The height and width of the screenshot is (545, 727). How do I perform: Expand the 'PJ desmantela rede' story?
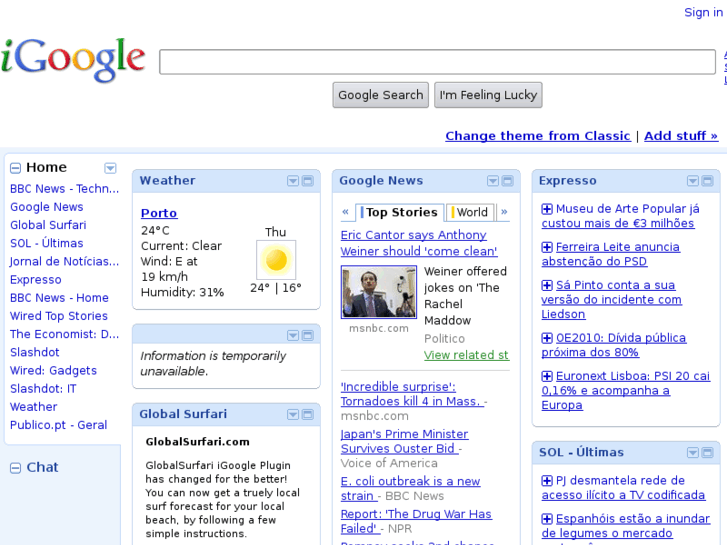[547, 481]
